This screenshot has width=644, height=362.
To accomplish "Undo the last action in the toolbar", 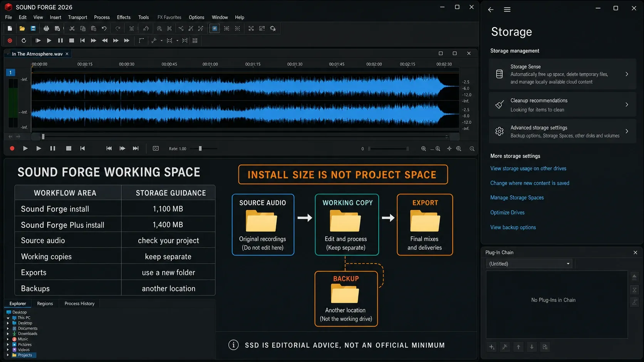I will coord(104,28).
